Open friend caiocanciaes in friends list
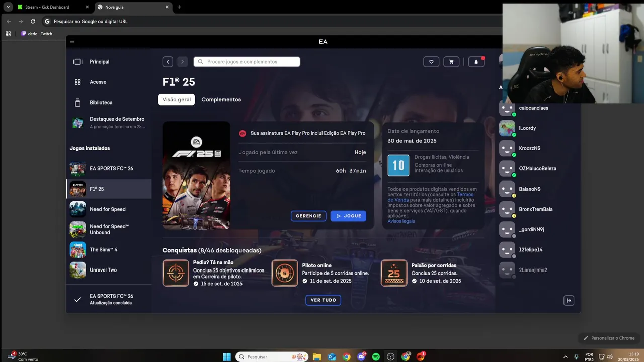The image size is (644, 362). [x=533, y=108]
